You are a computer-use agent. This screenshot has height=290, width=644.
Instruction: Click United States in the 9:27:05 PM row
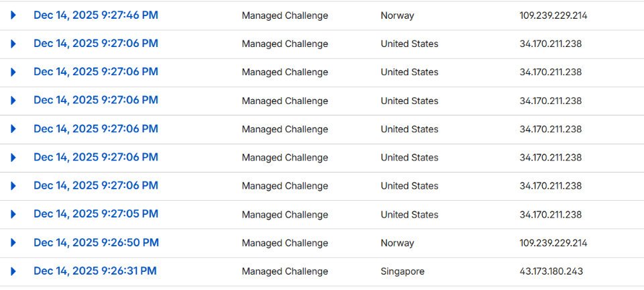[409, 214]
